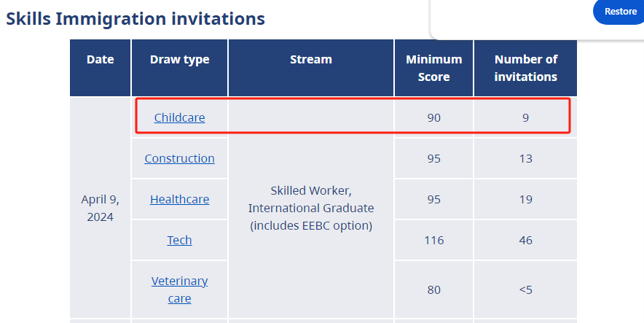Select the Draw type column header
This screenshot has height=323, width=644.
pos(179,60)
